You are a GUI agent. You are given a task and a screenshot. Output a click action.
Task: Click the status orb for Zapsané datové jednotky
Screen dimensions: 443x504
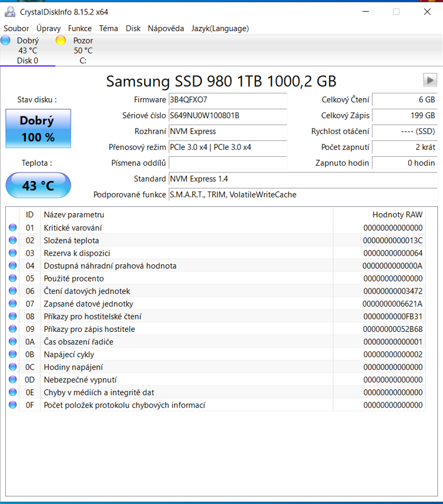pos(13,304)
